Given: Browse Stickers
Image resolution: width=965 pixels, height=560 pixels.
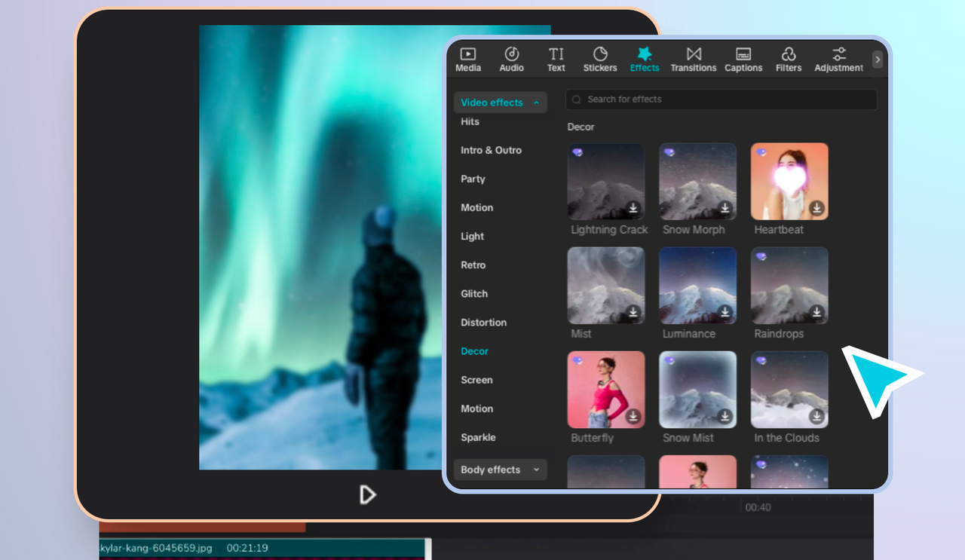Looking at the screenshot, I should point(599,59).
